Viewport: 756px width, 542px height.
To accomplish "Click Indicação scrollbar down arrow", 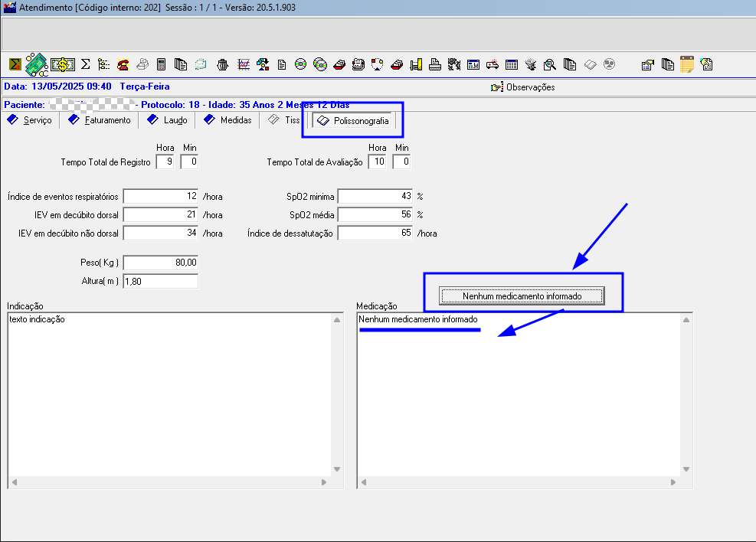I will pyautogui.click(x=337, y=469).
